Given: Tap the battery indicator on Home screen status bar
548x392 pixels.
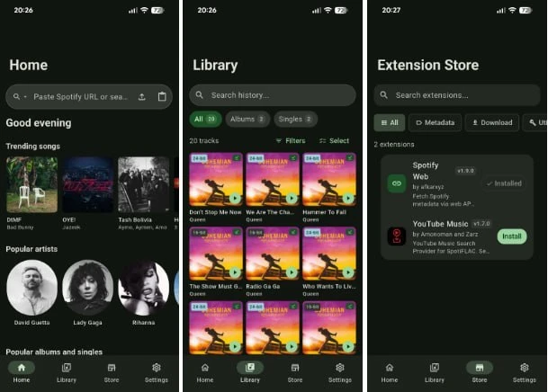Looking at the screenshot, I should pyautogui.click(x=157, y=11).
